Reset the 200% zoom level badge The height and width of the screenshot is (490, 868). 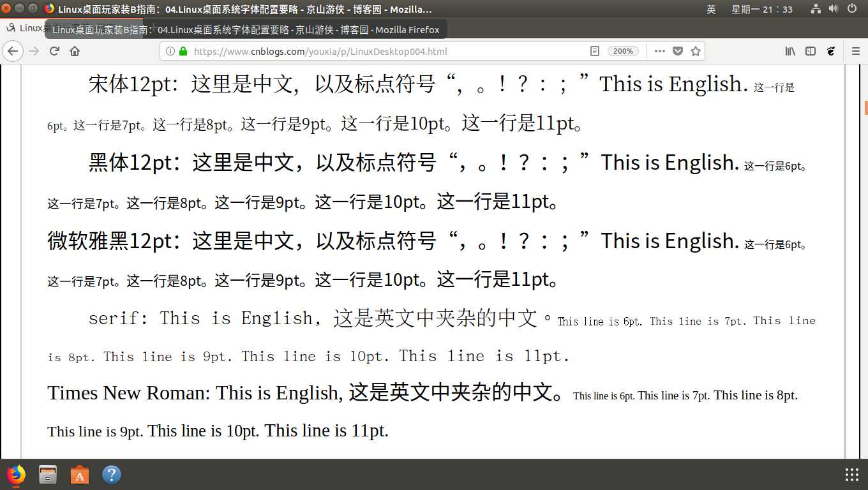623,51
